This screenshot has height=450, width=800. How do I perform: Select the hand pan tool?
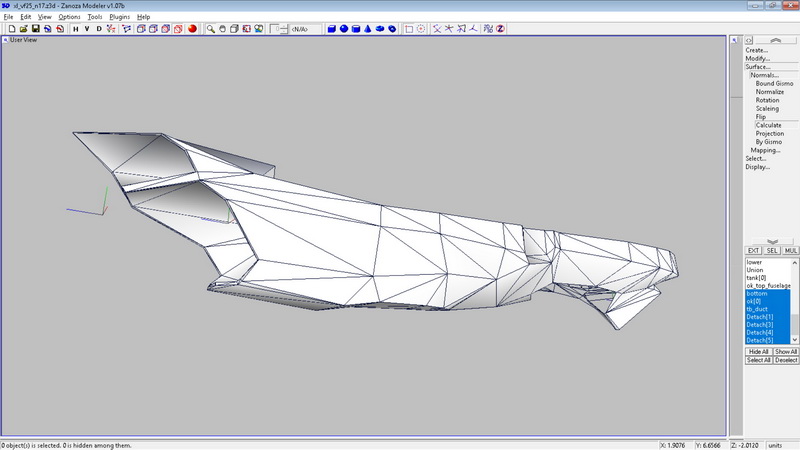(223, 29)
